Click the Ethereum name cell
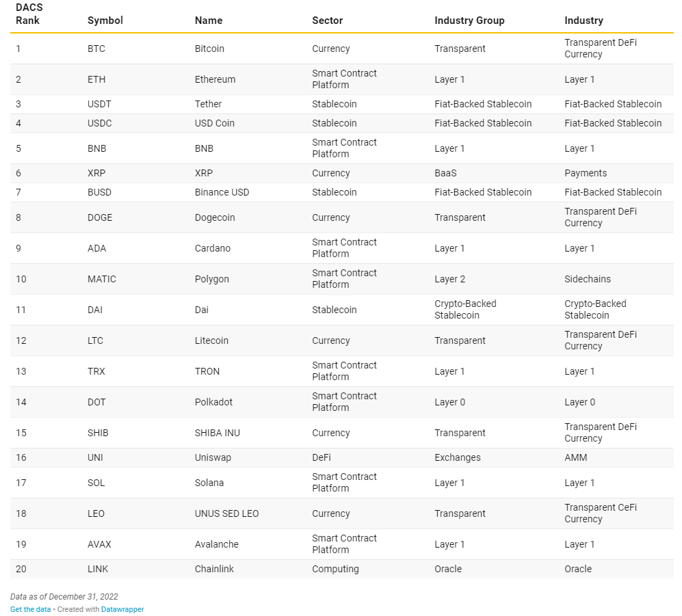Viewport: 682px width, 616px height. point(215,79)
